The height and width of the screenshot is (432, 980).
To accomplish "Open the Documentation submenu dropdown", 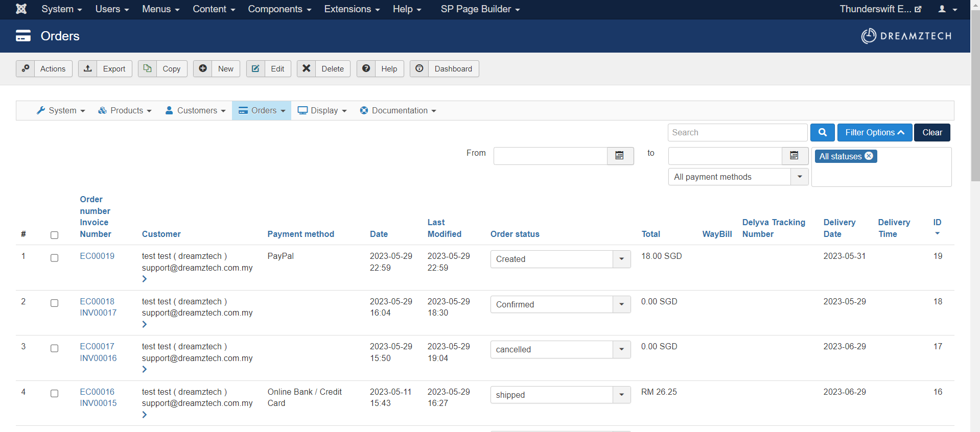I will click(398, 110).
